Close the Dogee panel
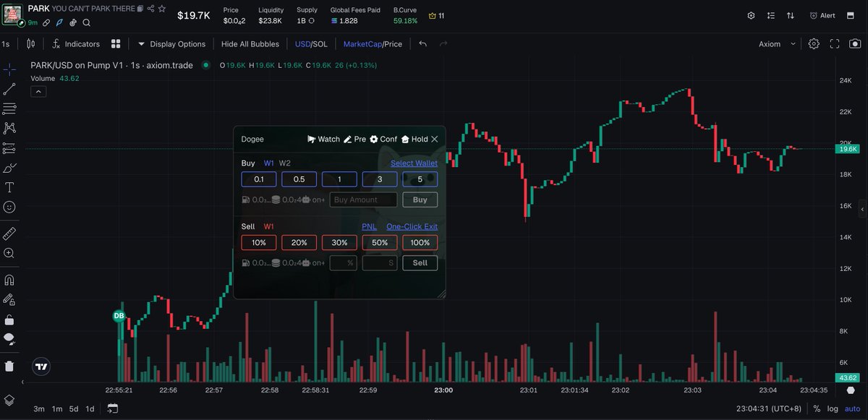This screenshot has width=868, height=420. click(435, 139)
